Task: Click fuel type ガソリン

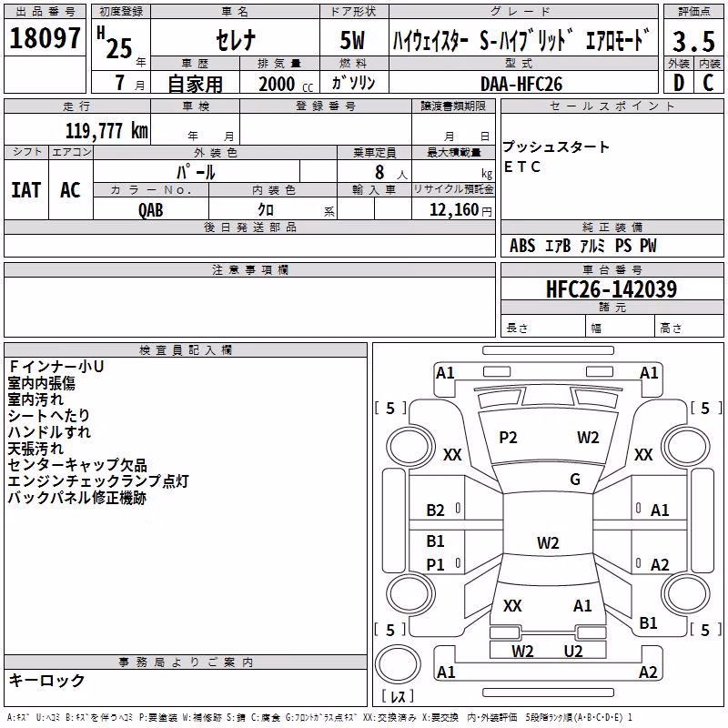Action: coord(354,83)
